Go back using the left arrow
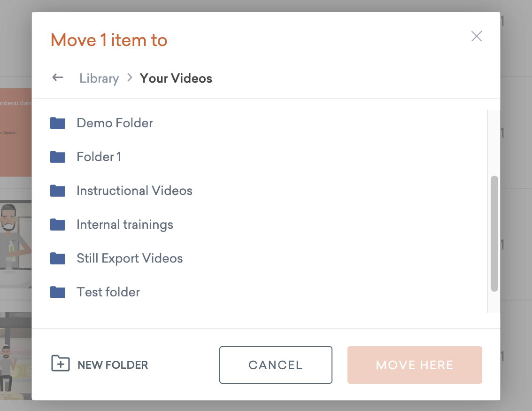Screen dimensions: 532x411 tap(58, 78)
